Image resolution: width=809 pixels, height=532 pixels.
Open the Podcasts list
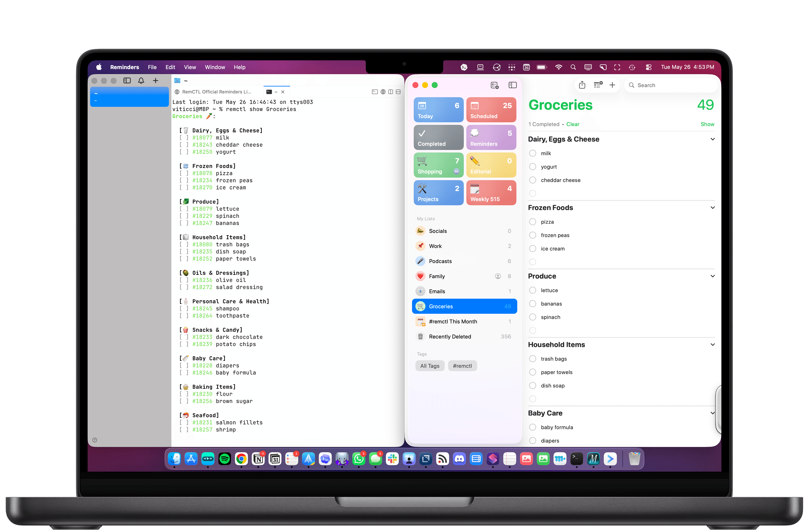click(464, 261)
